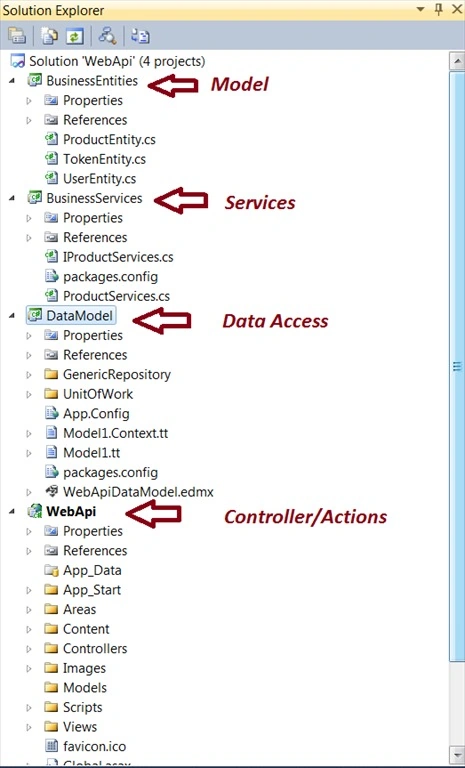
Task: Refresh the Solution Explorer using the green arrows icon
Action: (x=74, y=36)
